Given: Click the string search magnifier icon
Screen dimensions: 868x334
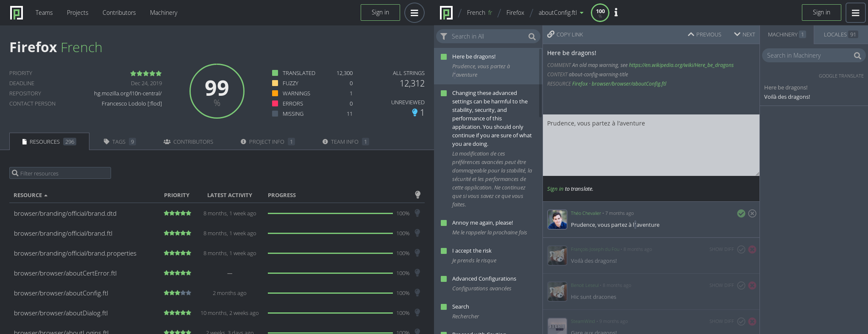Looking at the screenshot, I should point(532,37).
